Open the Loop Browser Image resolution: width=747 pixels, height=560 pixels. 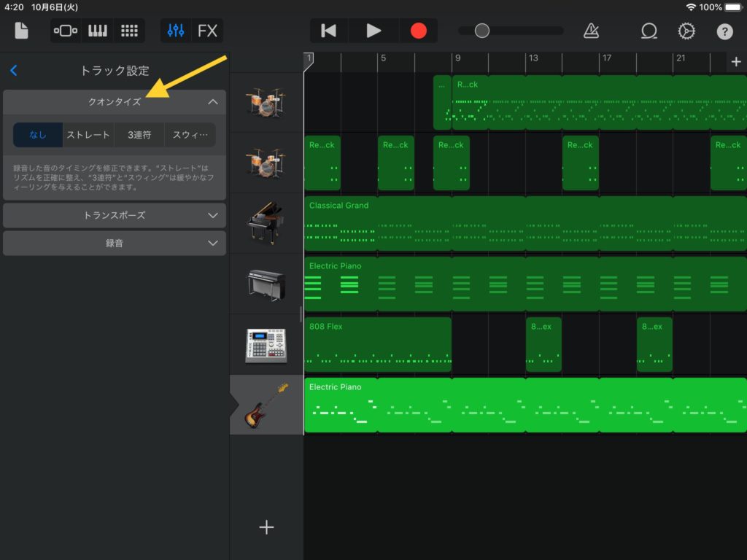pyautogui.click(x=649, y=31)
